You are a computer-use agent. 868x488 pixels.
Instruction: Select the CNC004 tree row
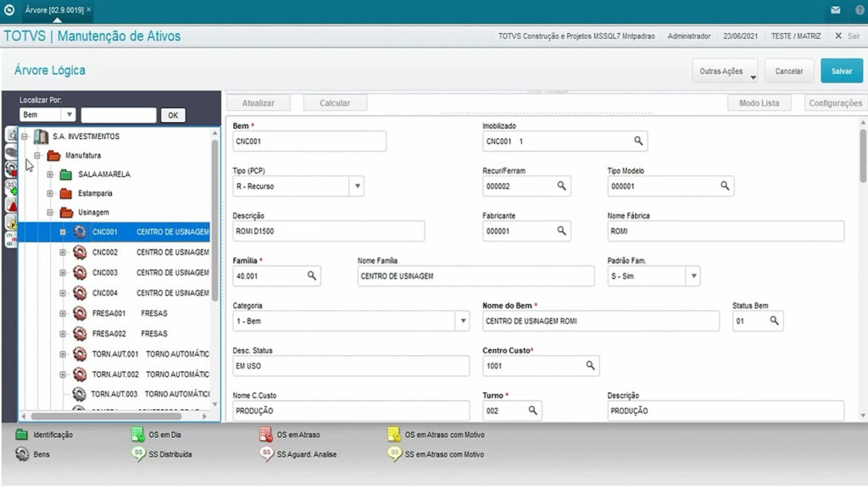[x=114, y=293]
